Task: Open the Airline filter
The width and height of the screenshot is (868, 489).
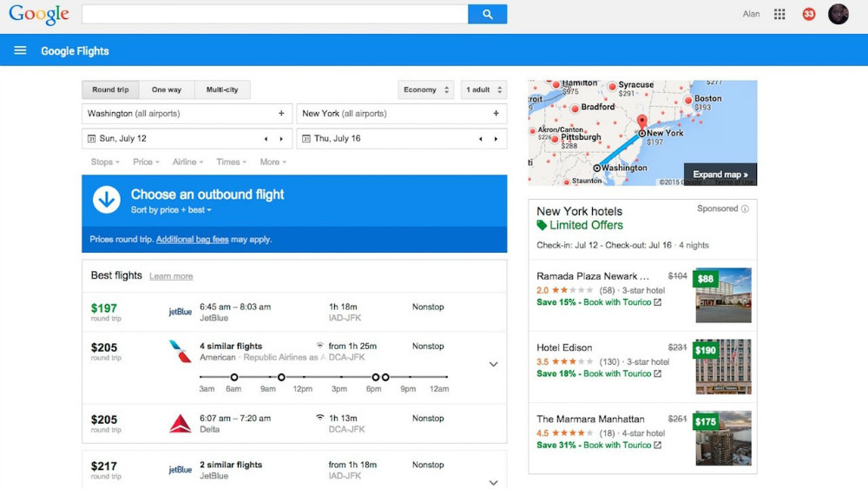Action: [x=187, y=162]
